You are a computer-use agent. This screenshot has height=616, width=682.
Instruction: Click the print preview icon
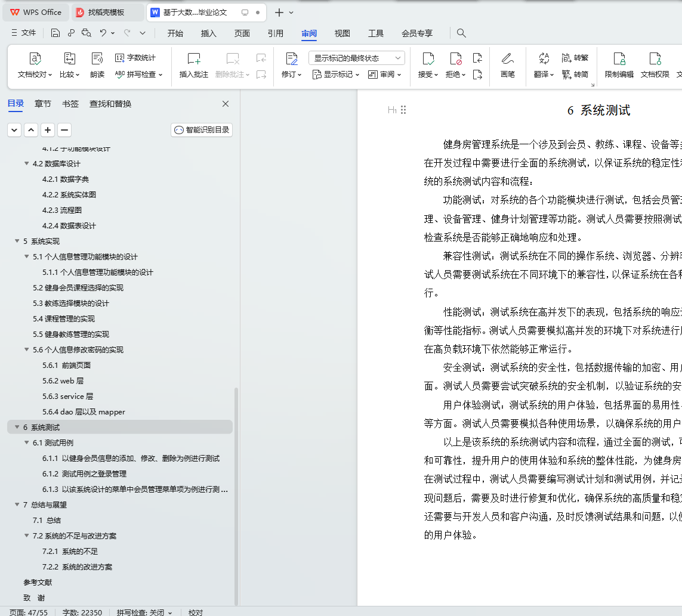pyautogui.click(x=86, y=33)
